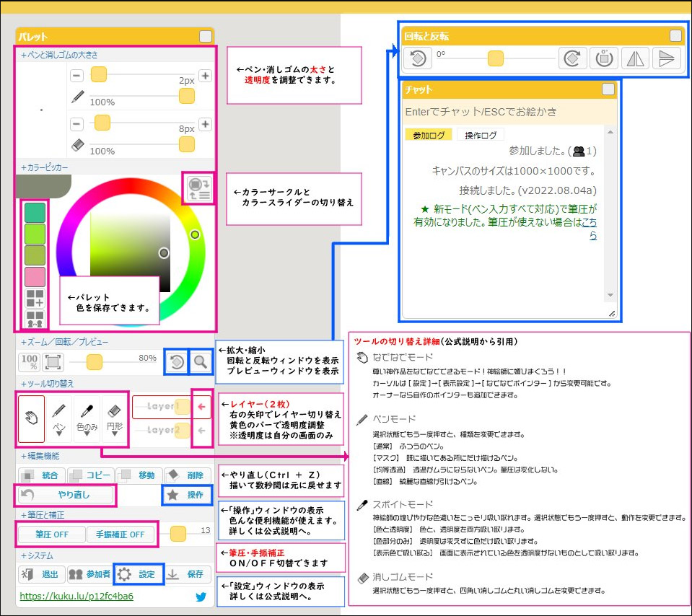Click the hue ring handle on color wheel
The image size is (692, 616).
195,234
